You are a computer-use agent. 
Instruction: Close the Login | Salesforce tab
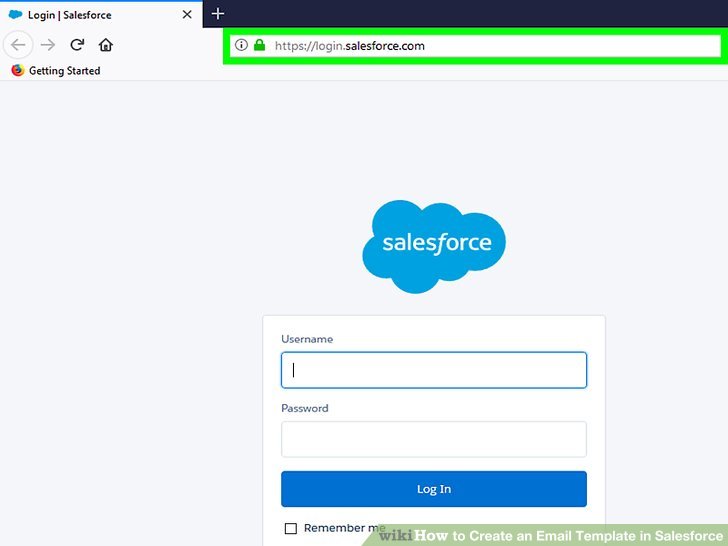click(187, 15)
